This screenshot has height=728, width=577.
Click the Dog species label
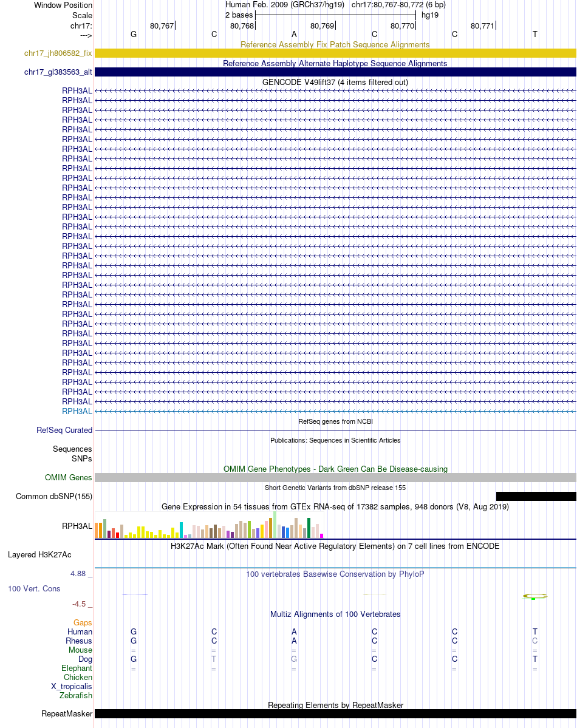86,659
